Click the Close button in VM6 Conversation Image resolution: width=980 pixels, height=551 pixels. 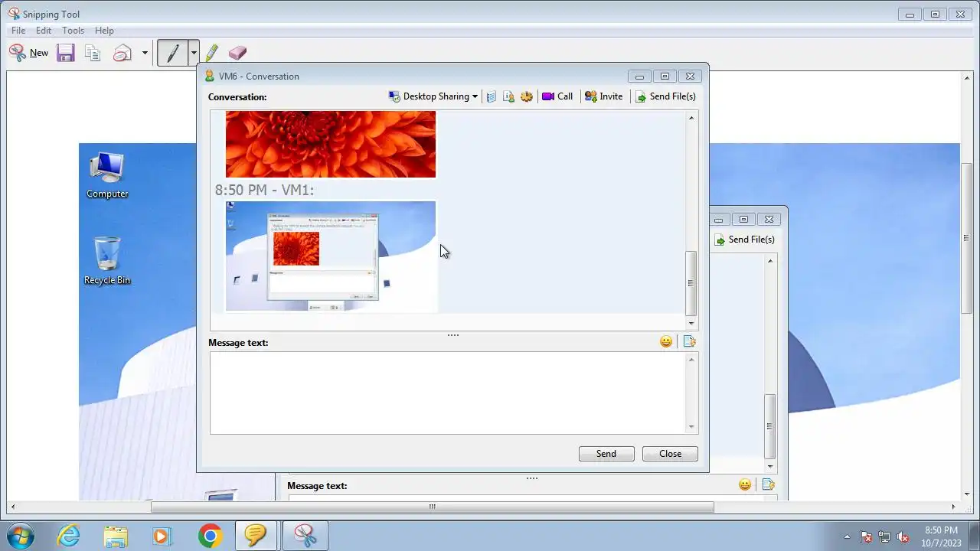tap(670, 454)
